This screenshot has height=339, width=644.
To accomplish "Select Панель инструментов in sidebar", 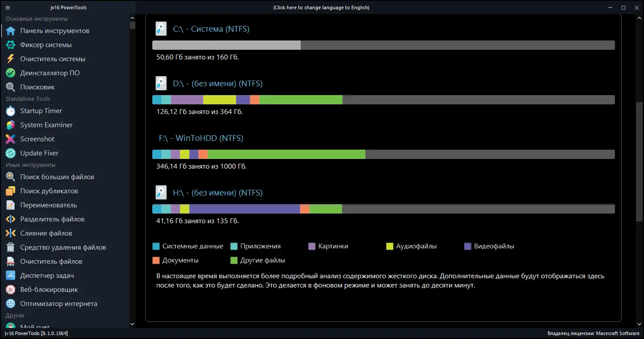I will (55, 31).
